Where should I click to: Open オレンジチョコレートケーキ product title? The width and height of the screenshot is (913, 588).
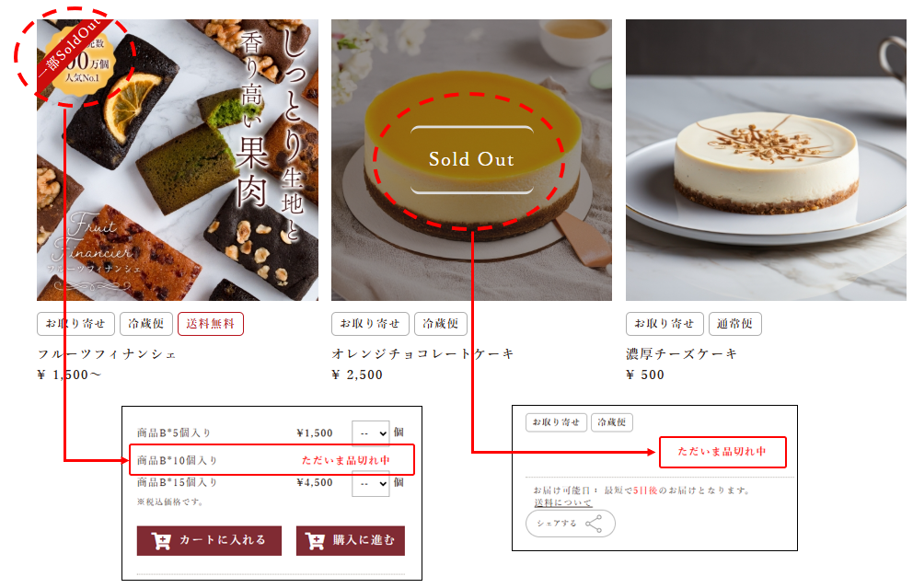pyautogui.click(x=422, y=354)
